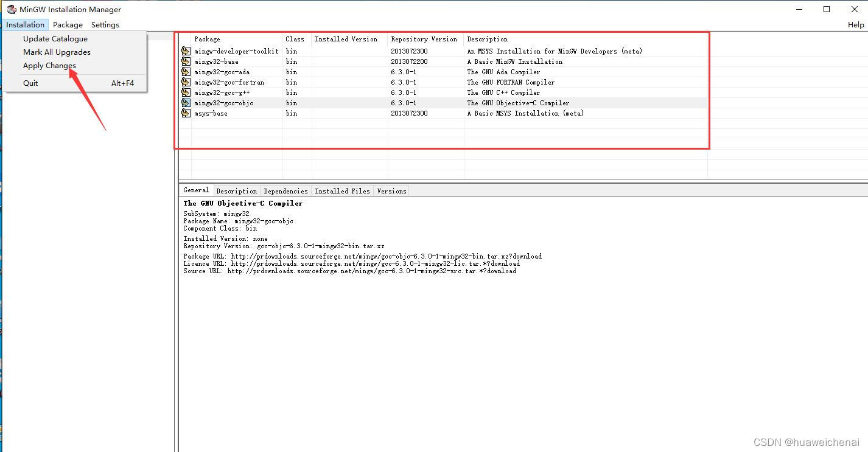Close the MinGW Installation Manager window
This screenshot has height=452, width=868.
[854, 9]
